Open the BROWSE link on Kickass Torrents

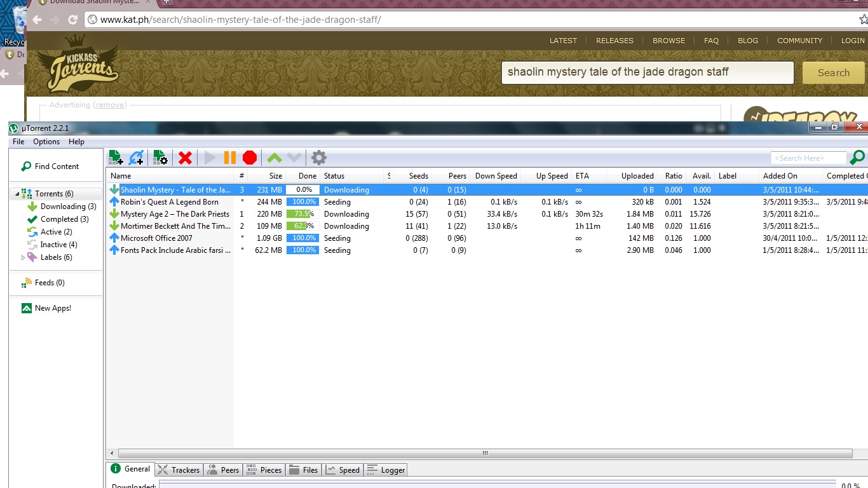tap(668, 41)
